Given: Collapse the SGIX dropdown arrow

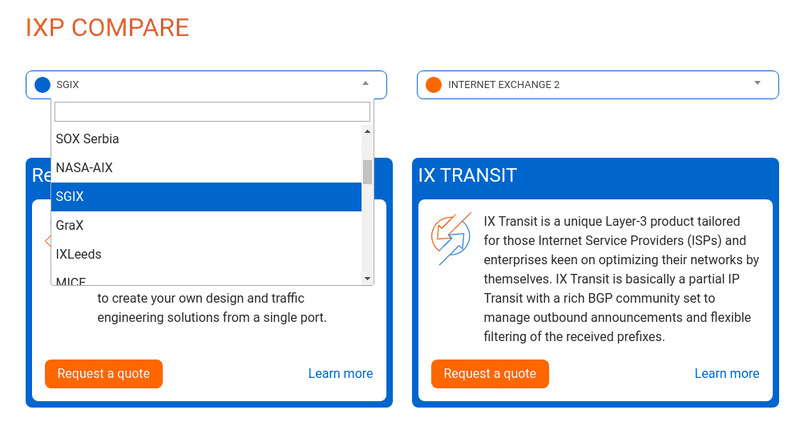Looking at the screenshot, I should click(x=365, y=84).
